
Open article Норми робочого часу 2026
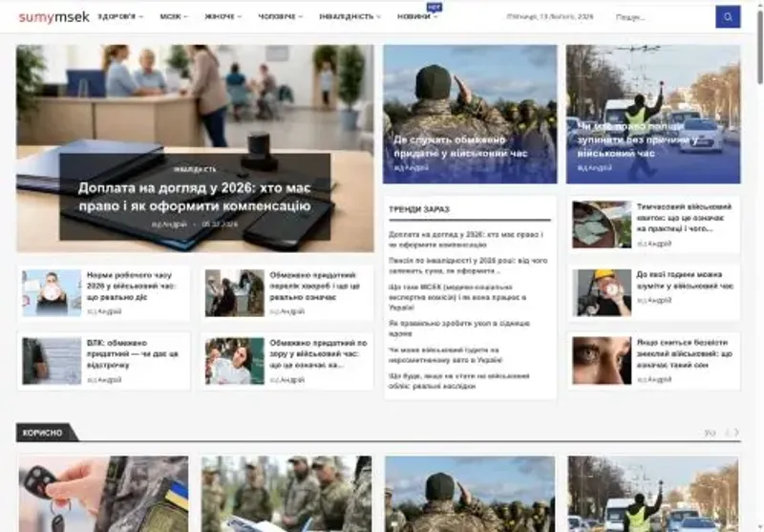131,286
